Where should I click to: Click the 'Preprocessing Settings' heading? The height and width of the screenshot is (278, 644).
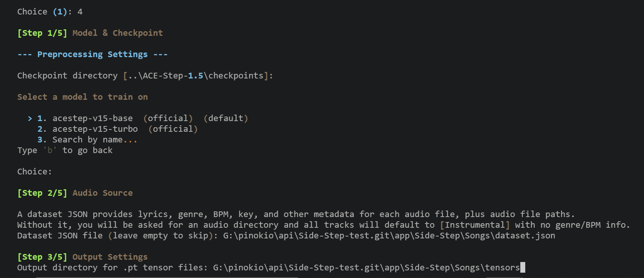coord(92,54)
